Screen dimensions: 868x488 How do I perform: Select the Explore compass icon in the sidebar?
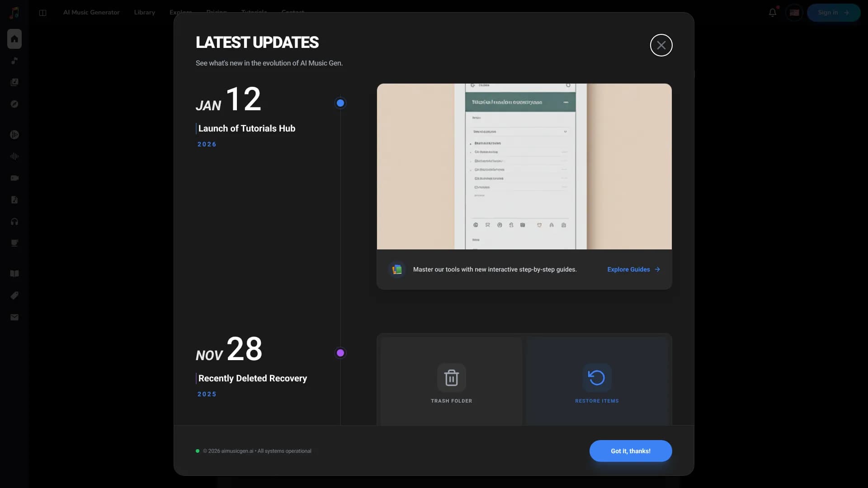(14, 103)
